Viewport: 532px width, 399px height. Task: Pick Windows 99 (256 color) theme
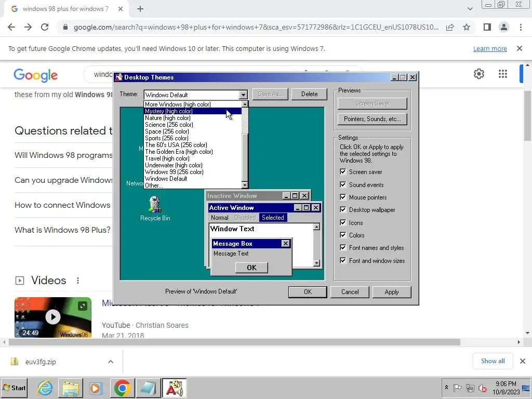pyautogui.click(x=193, y=172)
